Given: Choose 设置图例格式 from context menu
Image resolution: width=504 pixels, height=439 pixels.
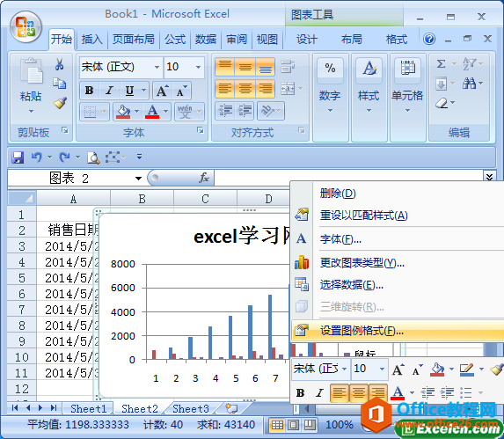Looking at the screenshot, I should [x=398, y=331].
